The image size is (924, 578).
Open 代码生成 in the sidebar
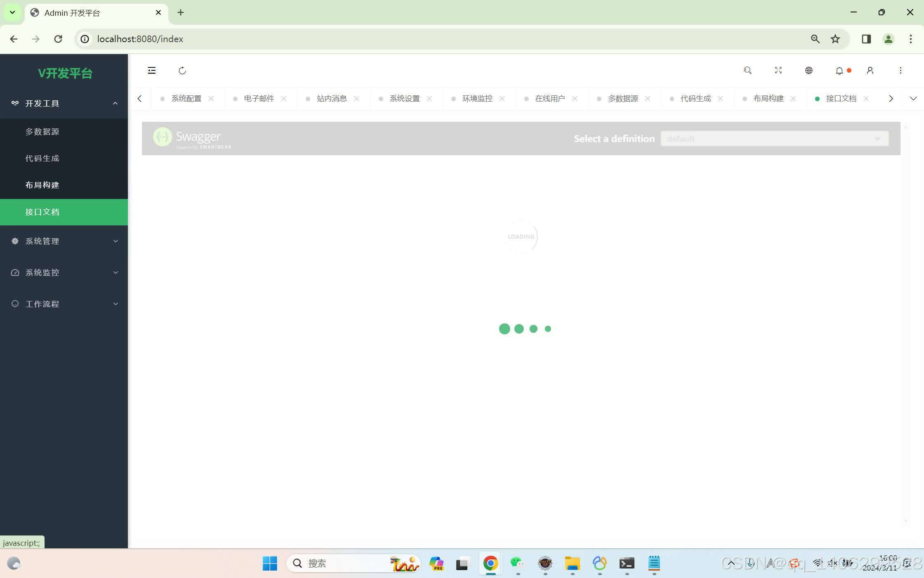click(x=64, y=159)
